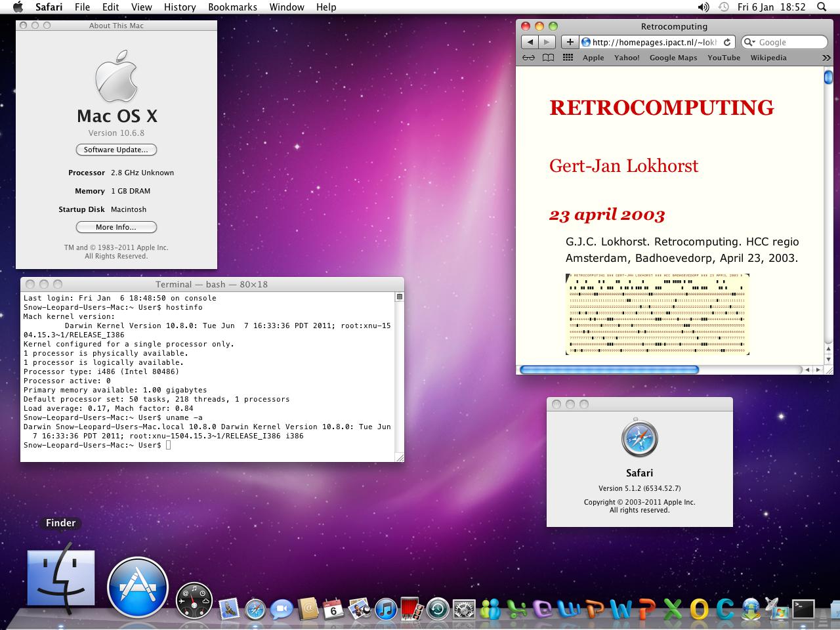Expand bookmarks bar overflow chevron
Screen dimensions: 840x630
(826, 58)
